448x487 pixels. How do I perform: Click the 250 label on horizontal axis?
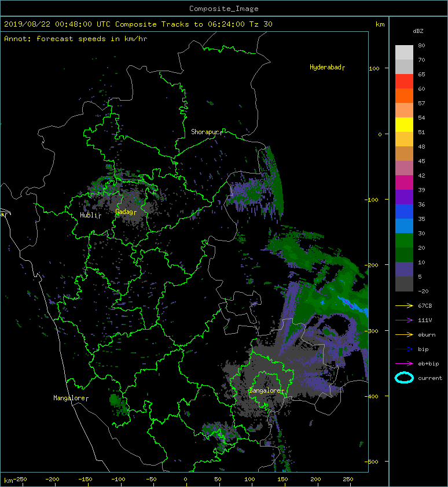click(348, 479)
